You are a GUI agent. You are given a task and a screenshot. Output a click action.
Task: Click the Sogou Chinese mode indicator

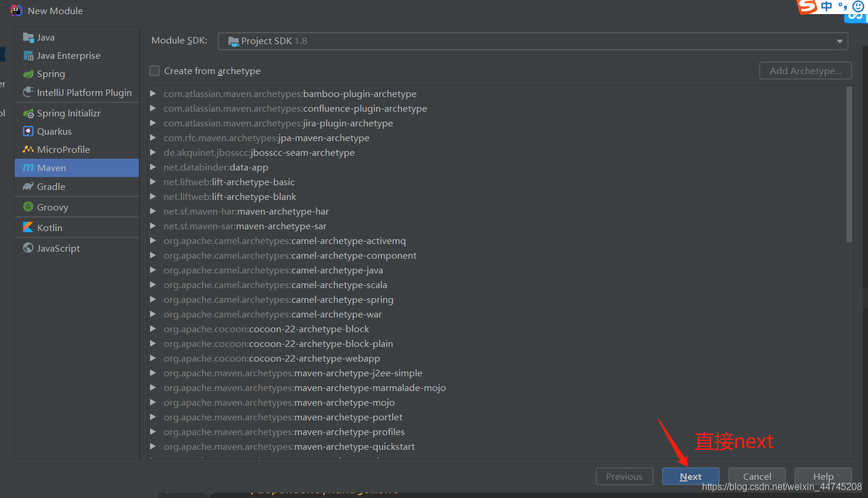tap(827, 6)
